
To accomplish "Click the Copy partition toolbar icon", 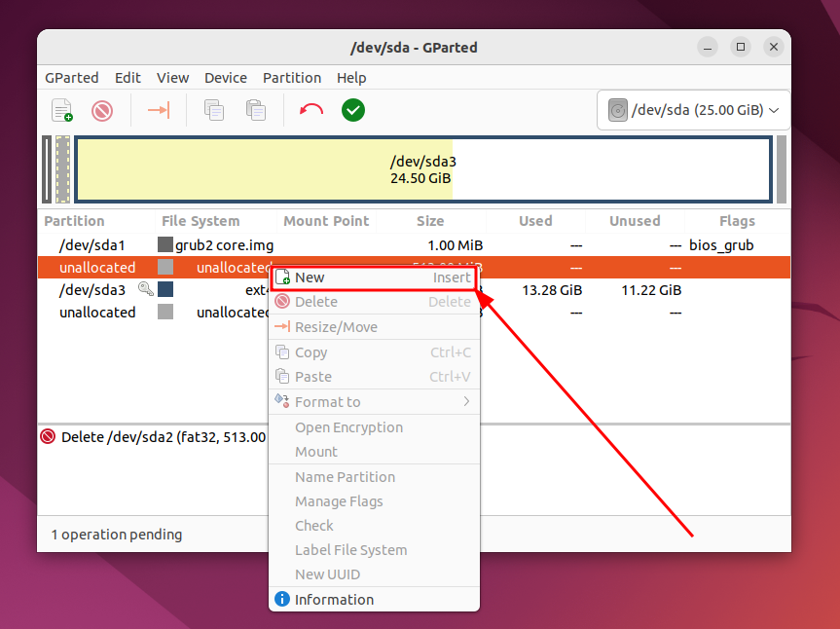I will coord(214,110).
